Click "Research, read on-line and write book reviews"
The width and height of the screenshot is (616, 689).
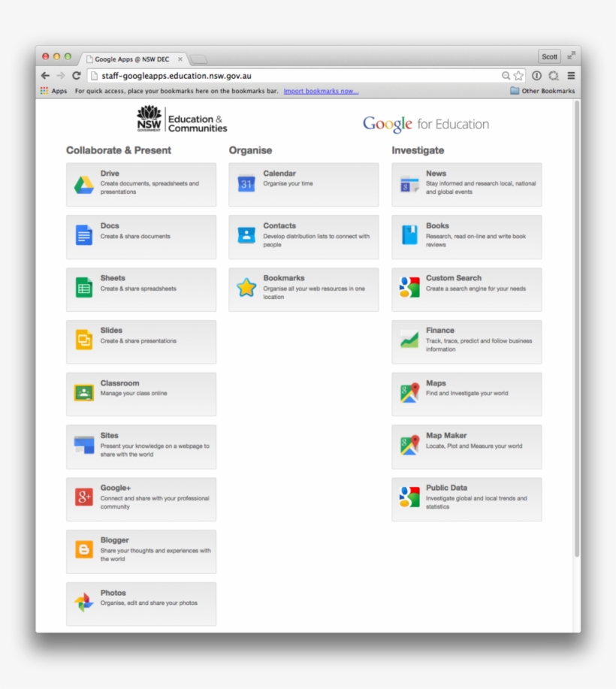[476, 240]
